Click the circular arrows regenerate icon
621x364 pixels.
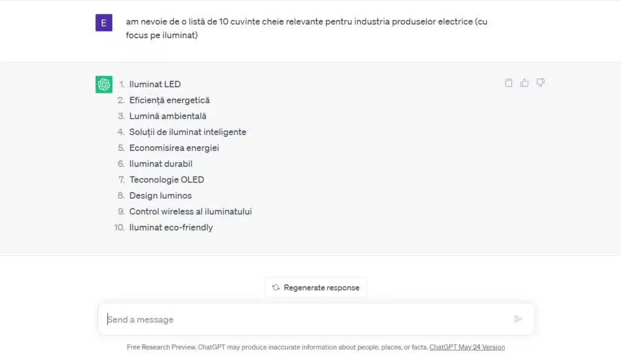pos(276,288)
